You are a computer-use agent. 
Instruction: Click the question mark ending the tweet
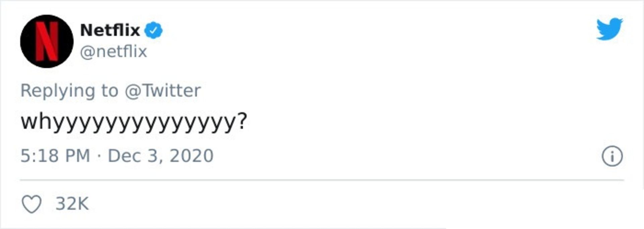pyautogui.click(x=242, y=121)
